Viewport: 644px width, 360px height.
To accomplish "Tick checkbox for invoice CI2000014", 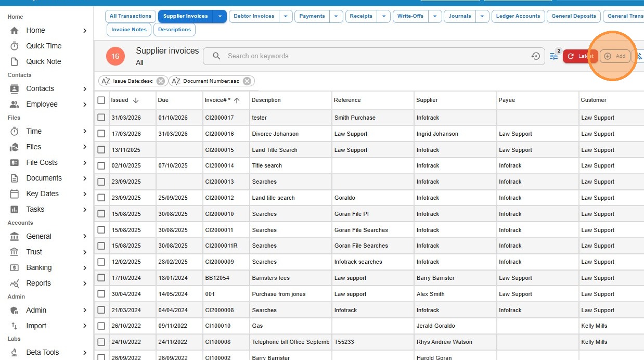I will click(x=101, y=166).
